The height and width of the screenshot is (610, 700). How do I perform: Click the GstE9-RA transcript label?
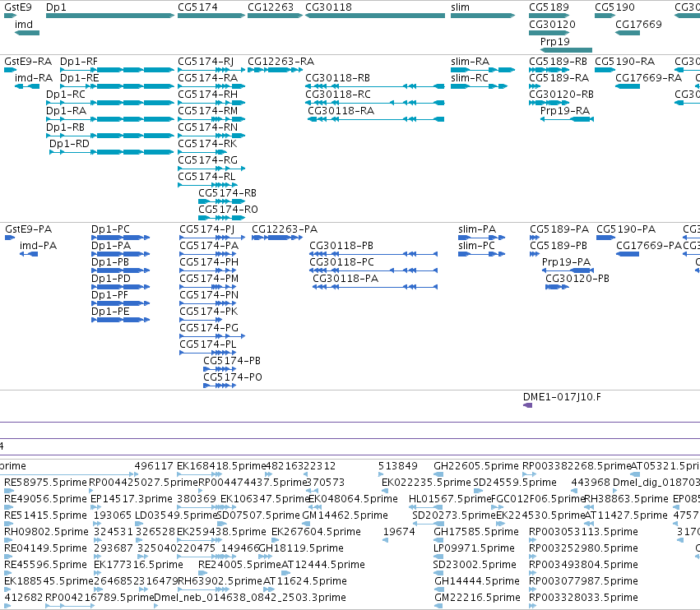[x=28, y=61]
